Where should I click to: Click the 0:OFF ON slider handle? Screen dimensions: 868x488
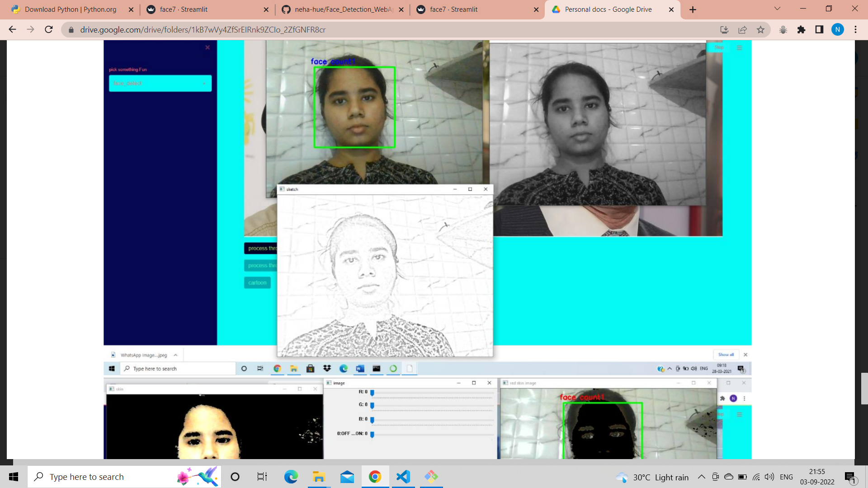coord(372,434)
